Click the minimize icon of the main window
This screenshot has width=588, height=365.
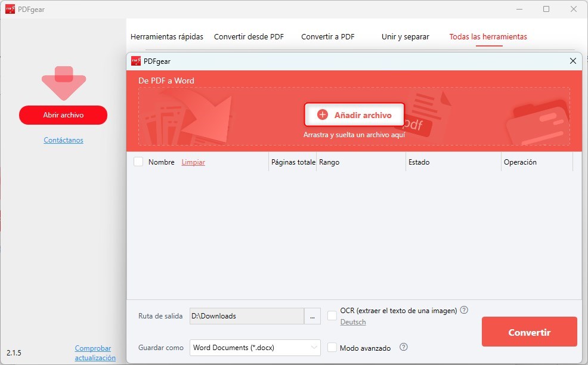(x=518, y=9)
